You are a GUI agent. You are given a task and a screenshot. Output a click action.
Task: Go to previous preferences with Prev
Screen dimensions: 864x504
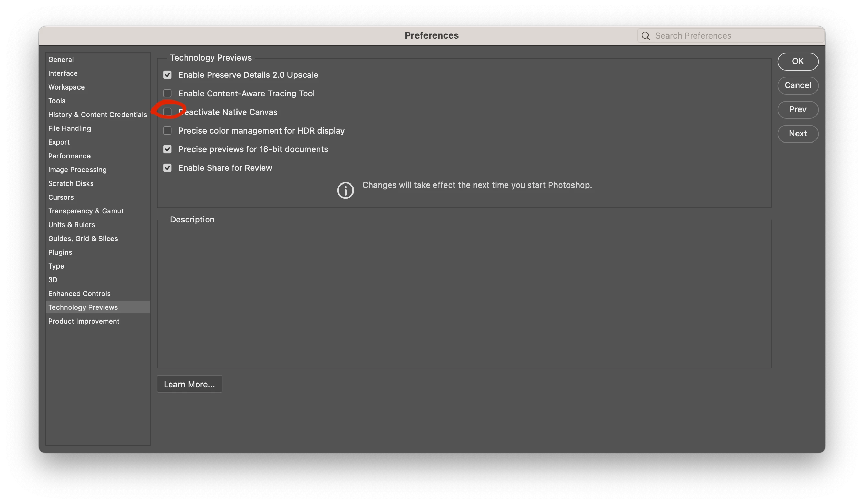click(x=798, y=109)
